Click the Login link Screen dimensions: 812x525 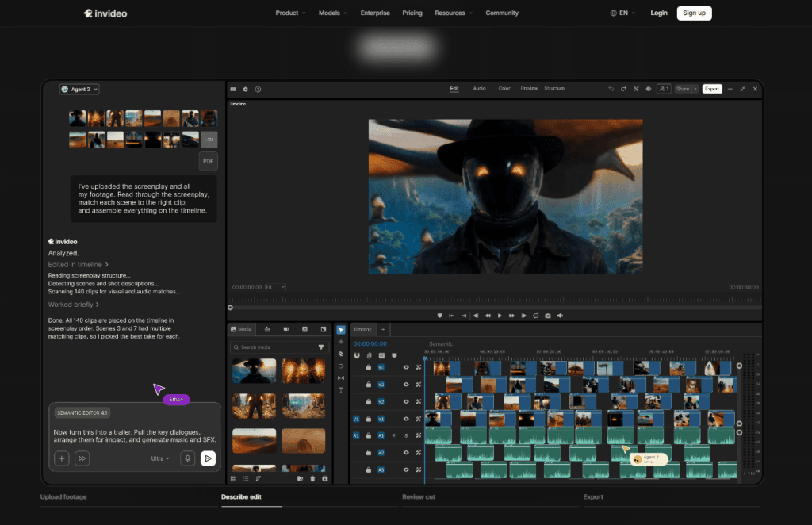click(x=659, y=13)
